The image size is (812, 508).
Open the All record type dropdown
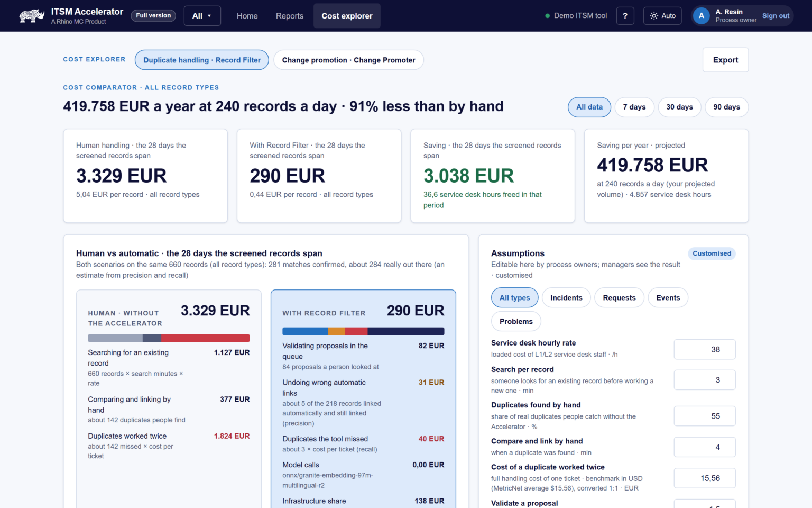point(202,16)
